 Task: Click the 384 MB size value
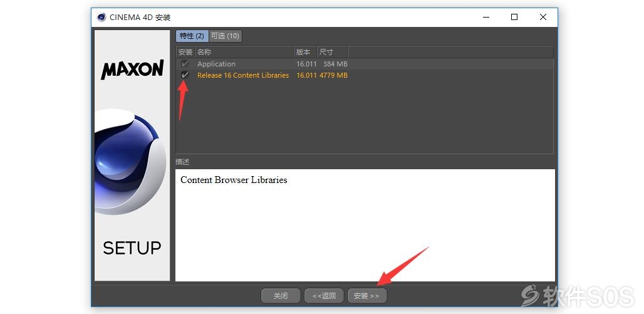coord(335,64)
